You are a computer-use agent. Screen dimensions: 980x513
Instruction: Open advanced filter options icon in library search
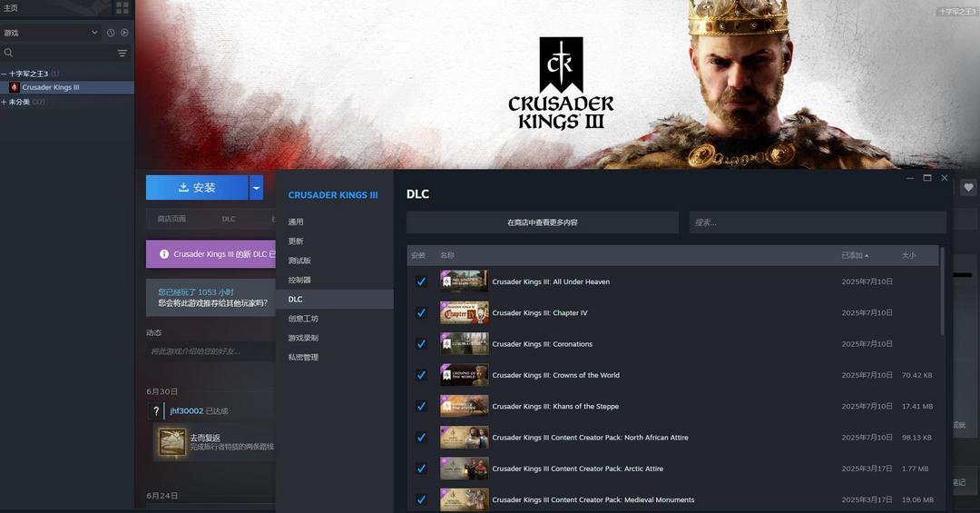tap(122, 54)
